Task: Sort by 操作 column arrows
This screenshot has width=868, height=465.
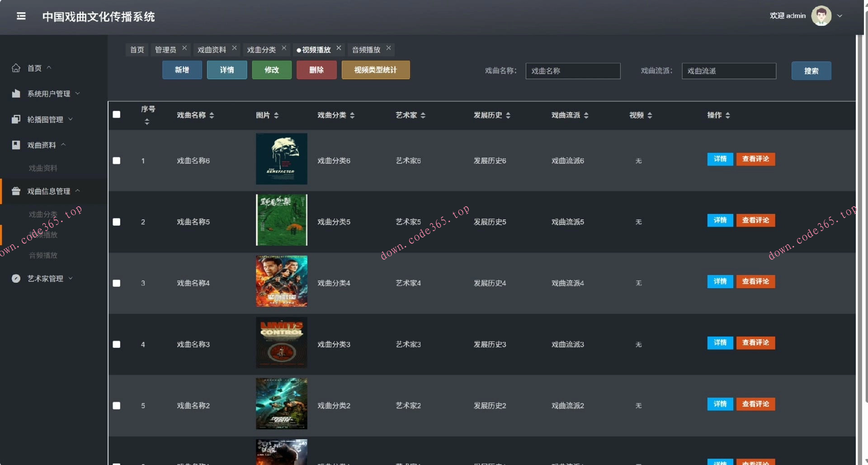Action: pyautogui.click(x=728, y=115)
